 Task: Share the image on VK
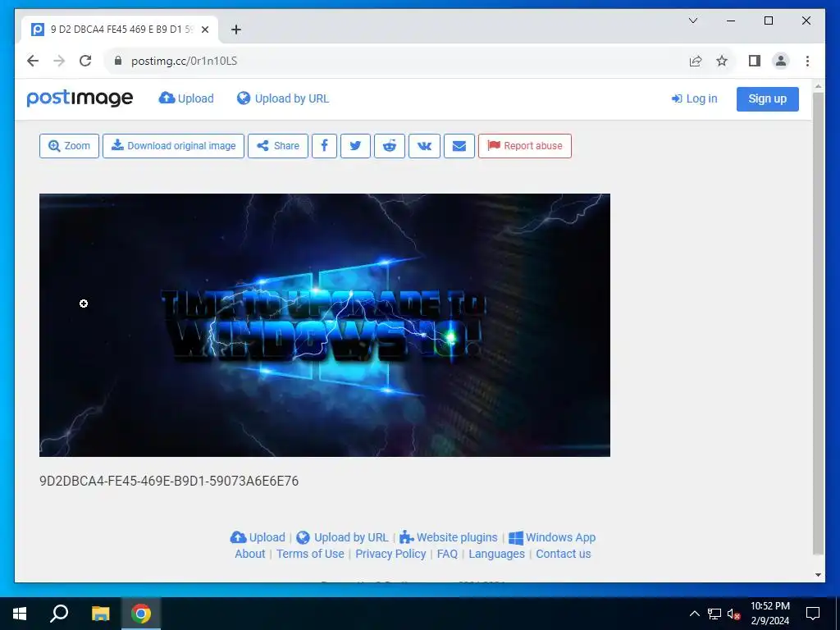pos(424,146)
